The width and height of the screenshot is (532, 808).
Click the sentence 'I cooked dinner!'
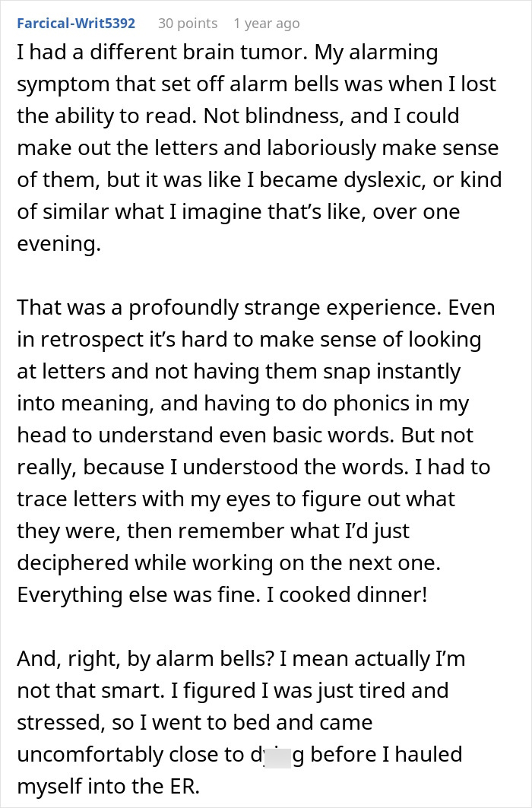(x=347, y=594)
